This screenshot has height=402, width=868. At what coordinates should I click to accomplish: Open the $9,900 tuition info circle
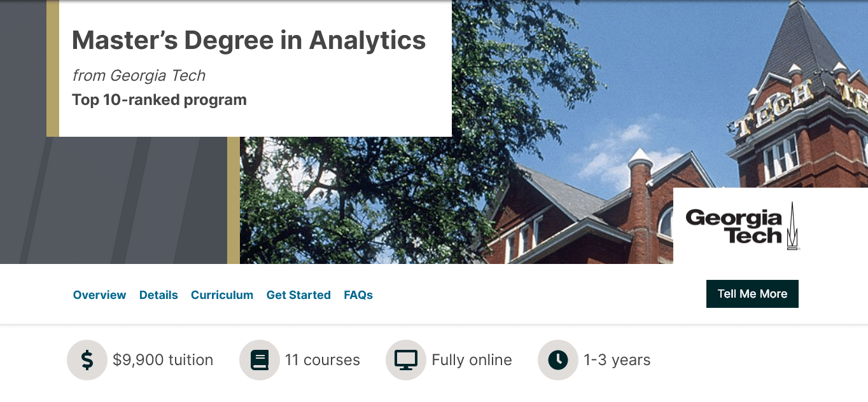point(87,359)
